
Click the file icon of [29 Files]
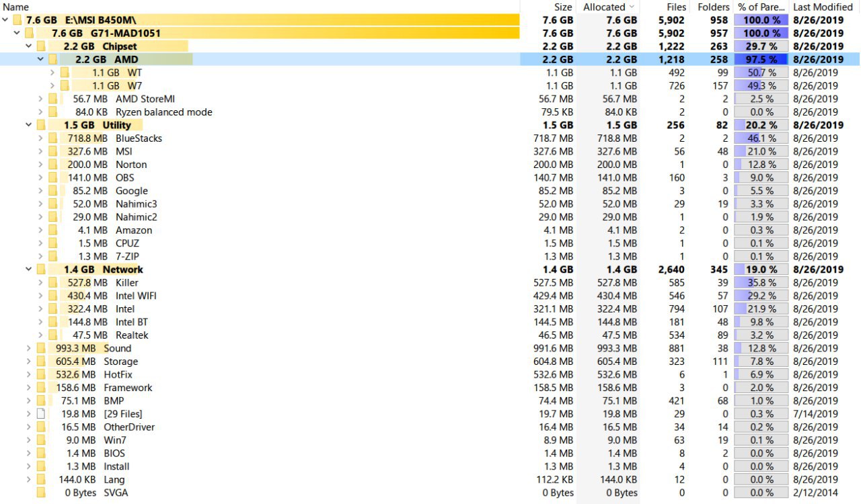(x=41, y=414)
